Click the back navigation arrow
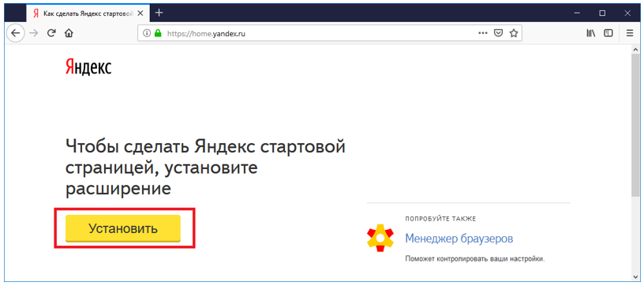 point(16,33)
